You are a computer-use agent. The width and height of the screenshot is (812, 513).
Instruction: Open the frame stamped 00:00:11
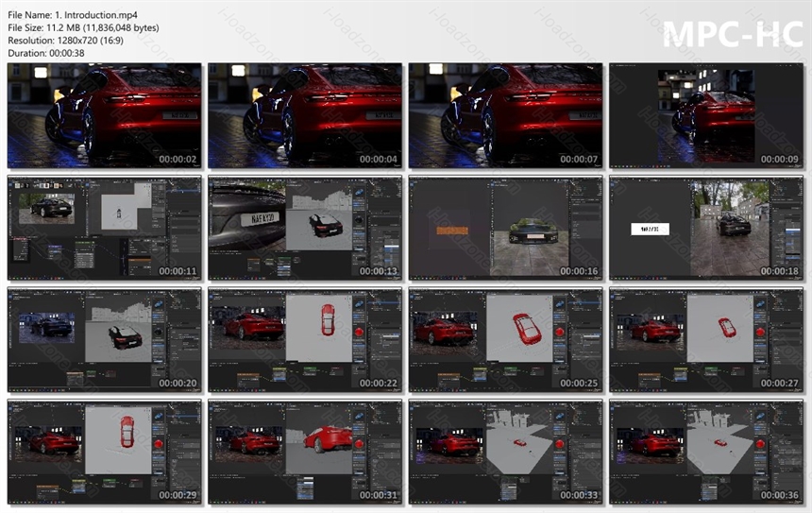[x=105, y=228]
